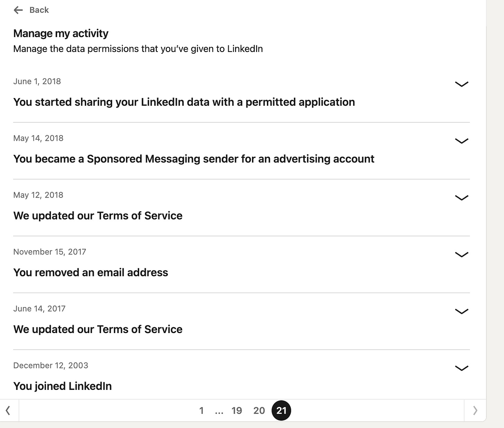
Task: Select 'You joined LinkedIn' heading
Action: click(63, 386)
